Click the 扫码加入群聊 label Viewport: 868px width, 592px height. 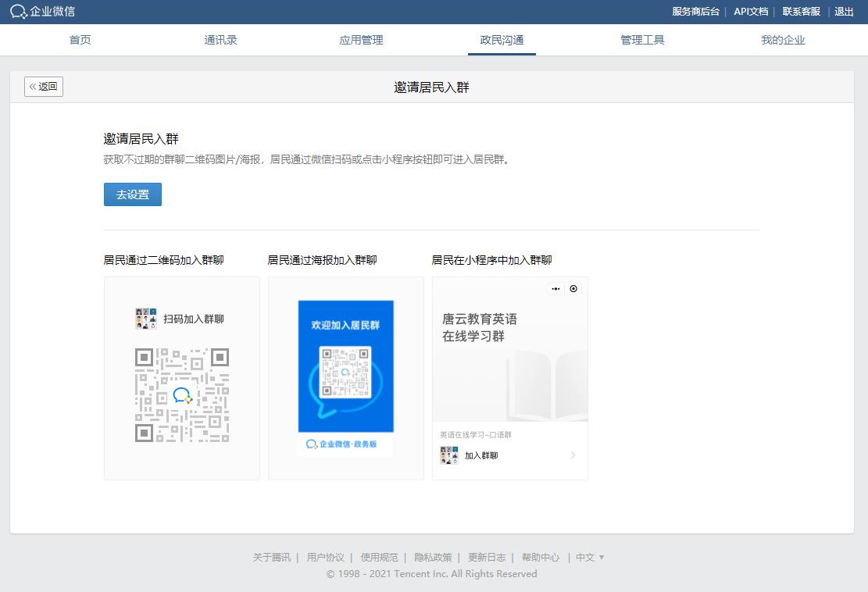[x=194, y=319]
